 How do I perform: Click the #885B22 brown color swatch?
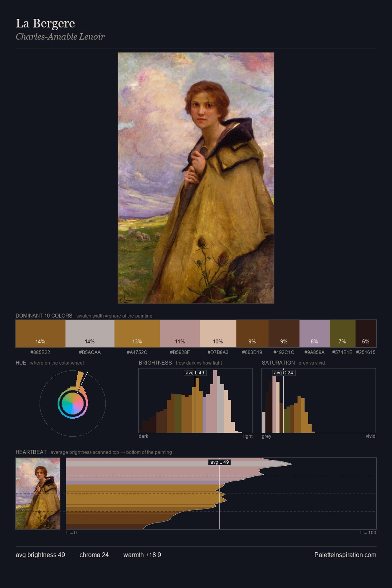pyautogui.click(x=40, y=334)
